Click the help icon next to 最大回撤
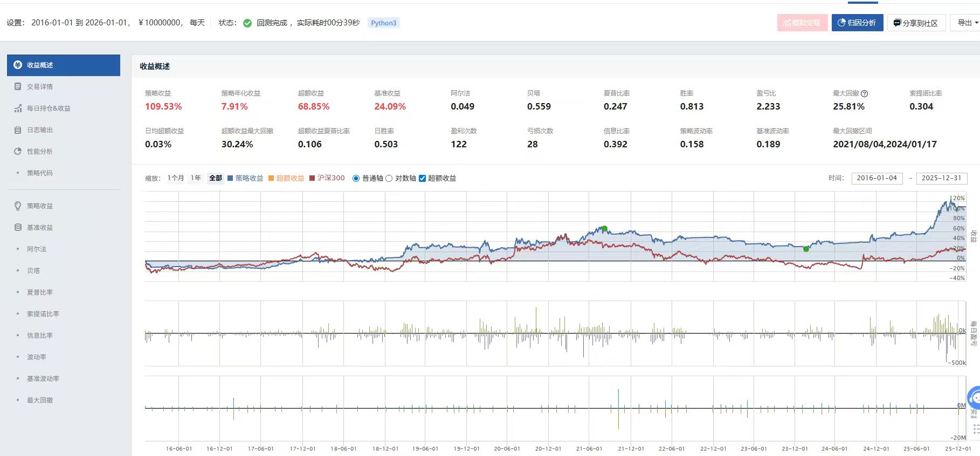 click(x=865, y=94)
